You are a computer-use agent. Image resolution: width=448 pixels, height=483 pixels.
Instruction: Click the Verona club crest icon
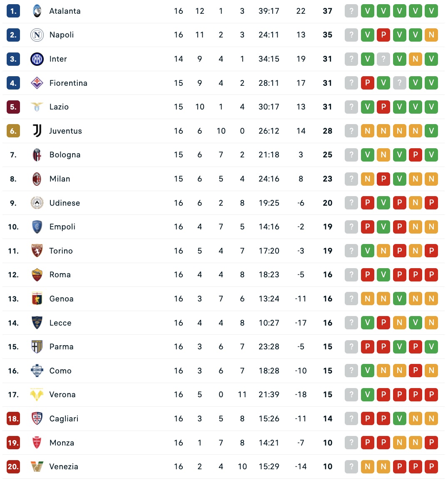(x=37, y=395)
